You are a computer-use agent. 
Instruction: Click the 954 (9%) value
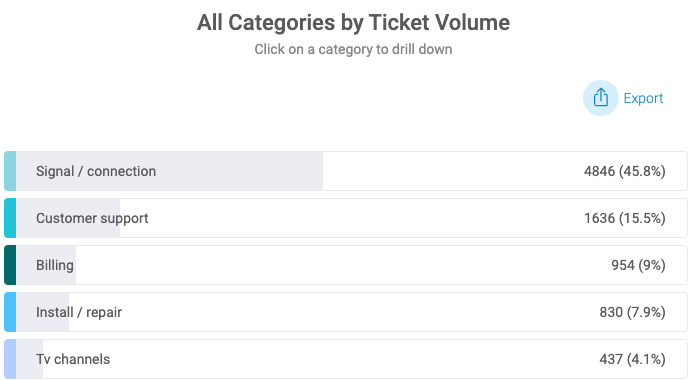coord(638,265)
